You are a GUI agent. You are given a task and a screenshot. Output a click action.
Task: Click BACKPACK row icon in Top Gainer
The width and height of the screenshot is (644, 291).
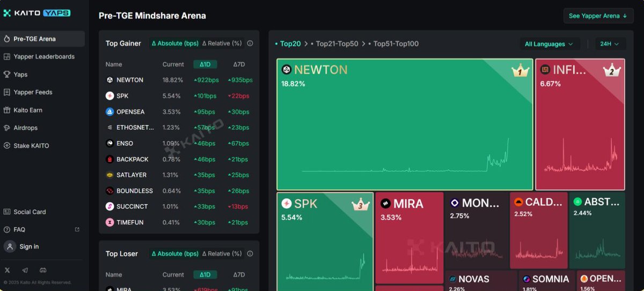click(109, 159)
